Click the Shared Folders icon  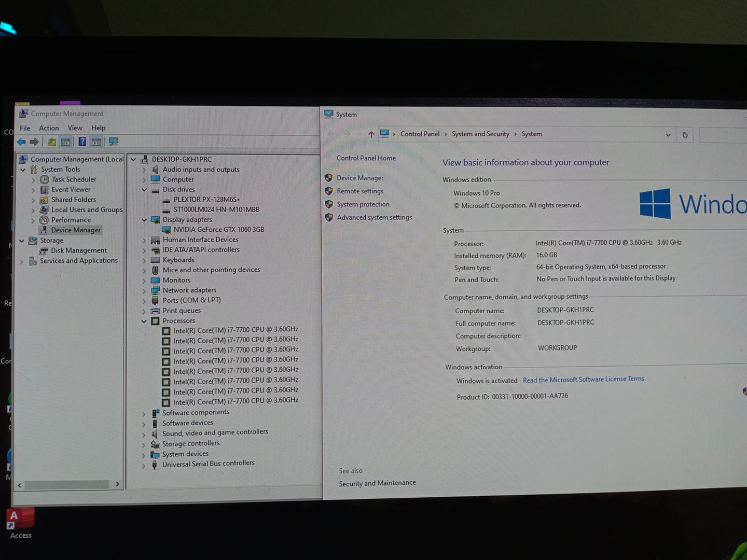44,200
